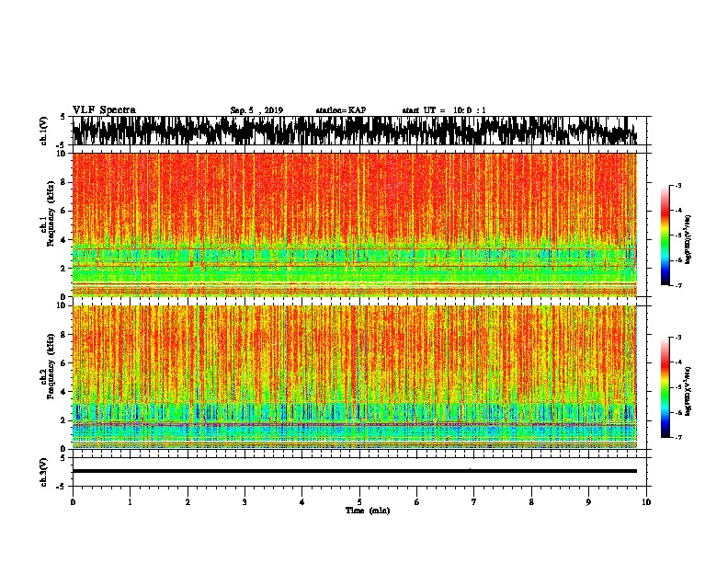Click the 'station=KAP' header label
Viewport: 728px width, 563px height.
(x=341, y=110)
